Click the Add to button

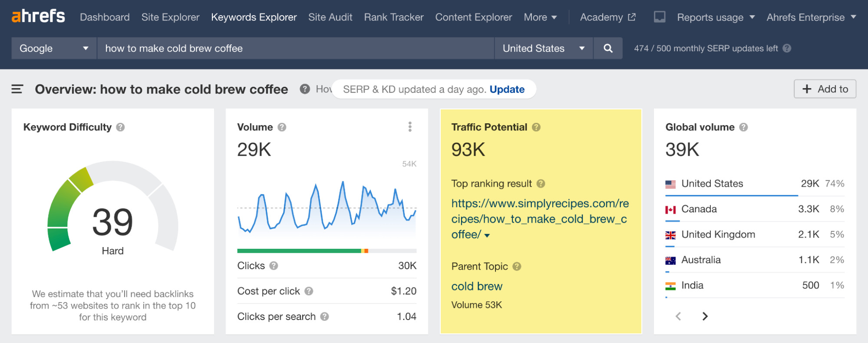(x=825, y=89)
